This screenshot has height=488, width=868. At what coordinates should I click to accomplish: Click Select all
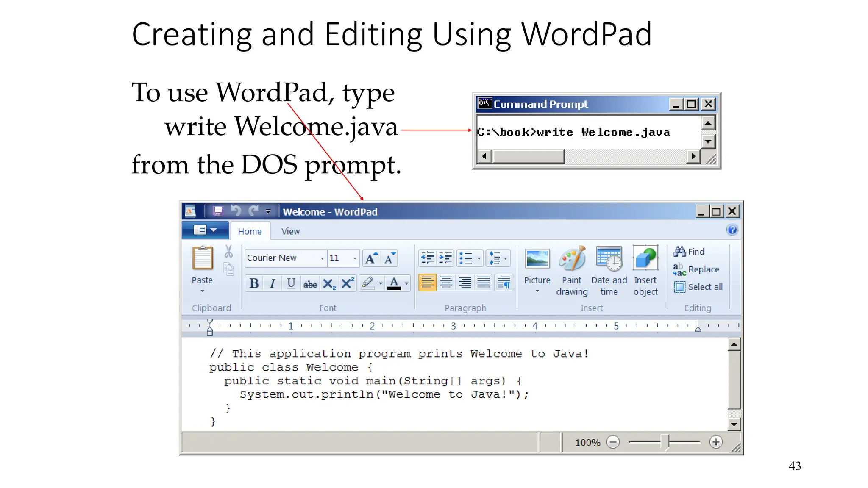[x=698, y=287]
